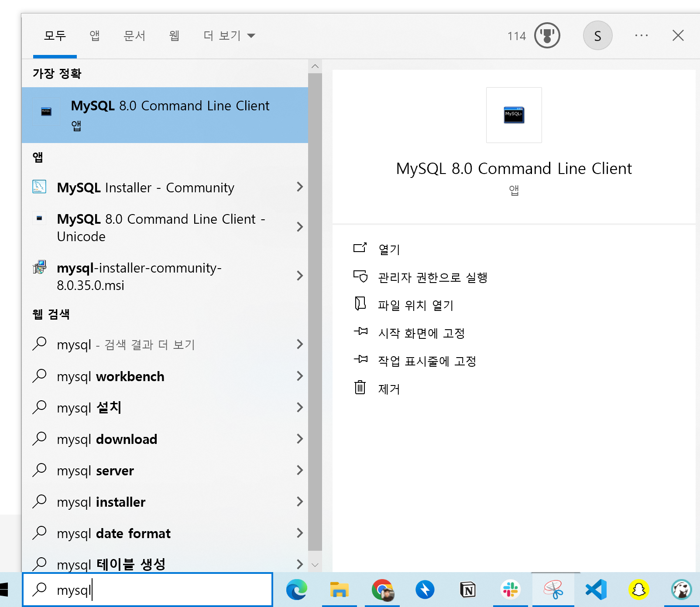700x607 pixels.
Task: Click the pin icon beside 작업 표시줄에 고정
Action: (x=360, y=359)
